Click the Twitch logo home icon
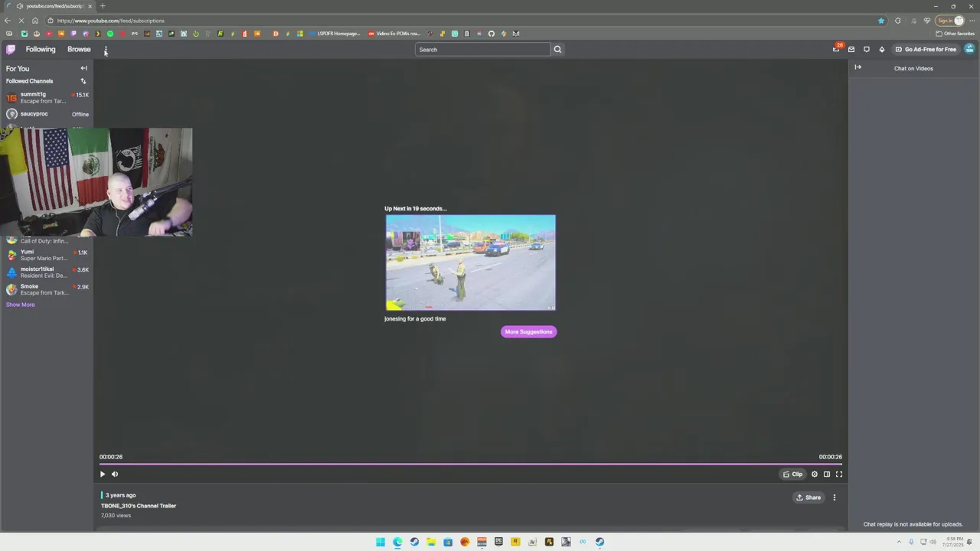Viewport: 980px width, 551px height. pos(11,49)
